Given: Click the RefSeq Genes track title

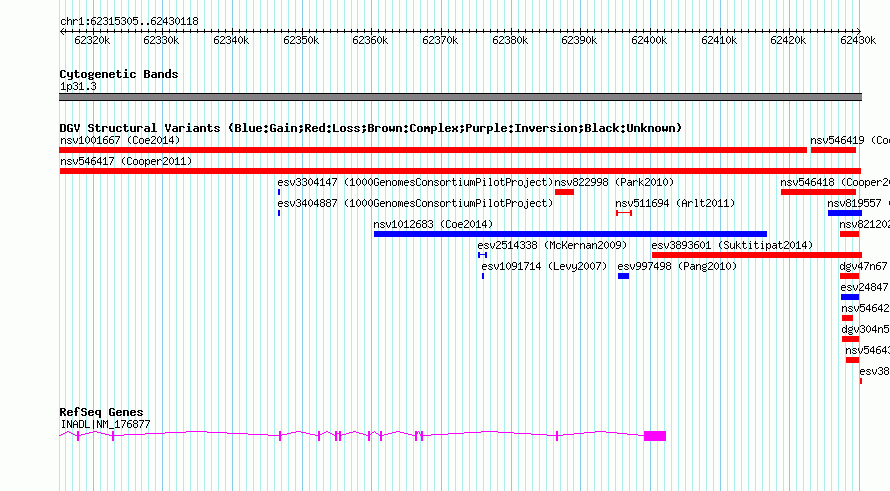Looking at the screenshot, I should 101,412.
